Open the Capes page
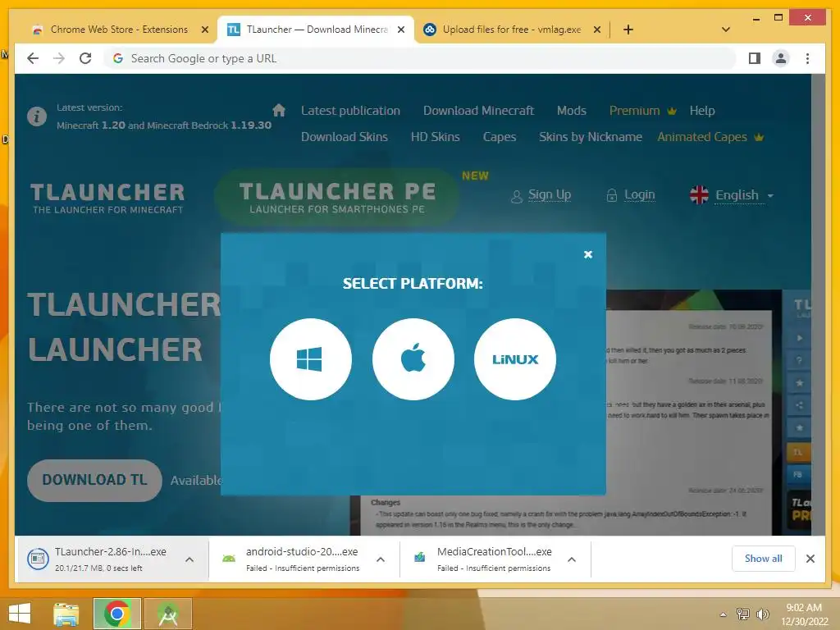The width and height of the screenshot is (840, 630). [x=500, y=137]
